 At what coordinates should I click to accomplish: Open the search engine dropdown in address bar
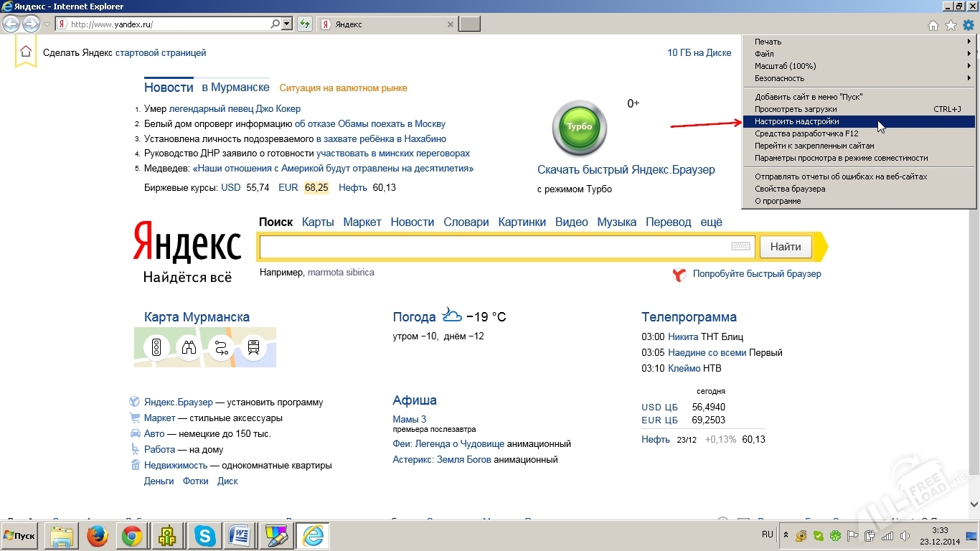tap(286, 24)
